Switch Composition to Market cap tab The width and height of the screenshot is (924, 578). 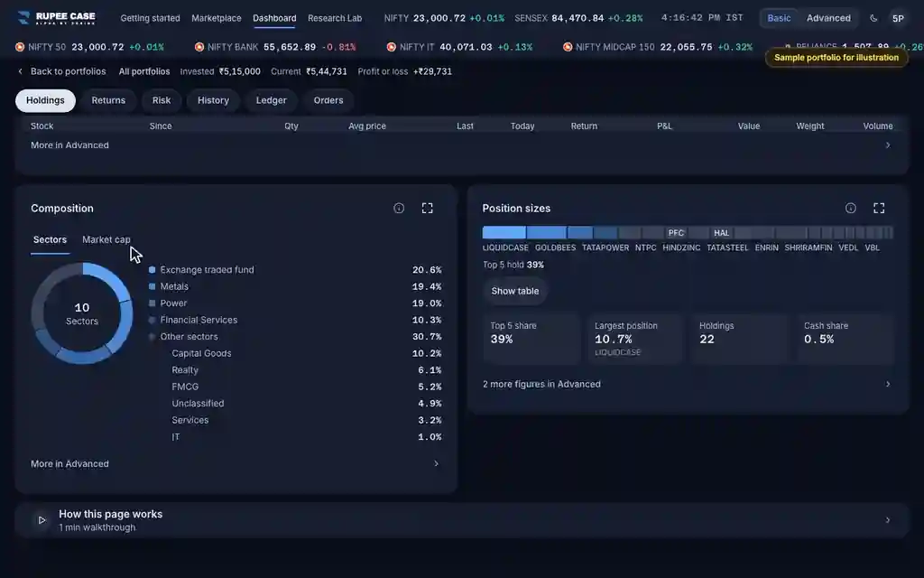click(x=106, y=240)
